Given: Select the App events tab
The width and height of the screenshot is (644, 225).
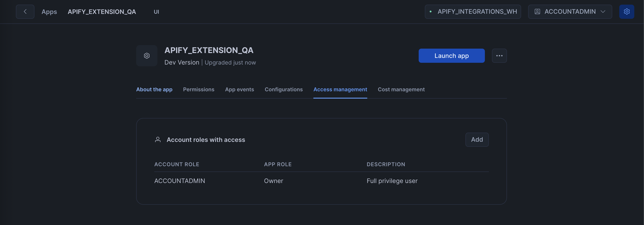Looking at the screenshot, I should 239,89.
